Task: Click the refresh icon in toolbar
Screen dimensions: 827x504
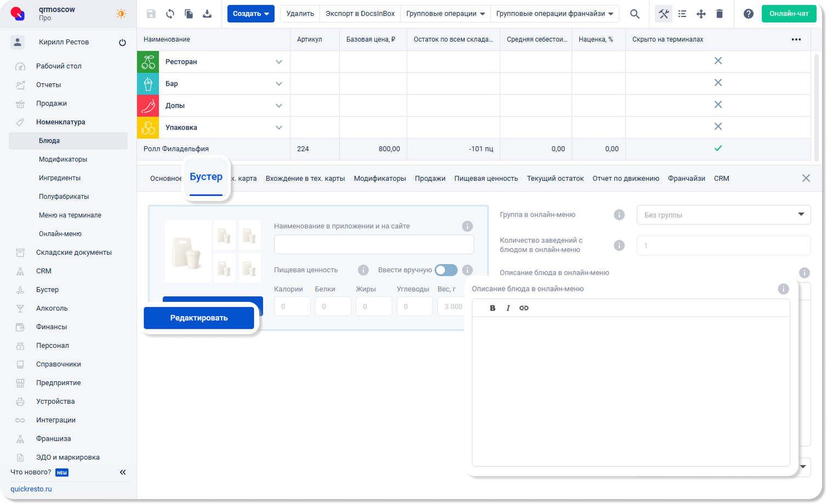Action: click(x=170, y=14)
